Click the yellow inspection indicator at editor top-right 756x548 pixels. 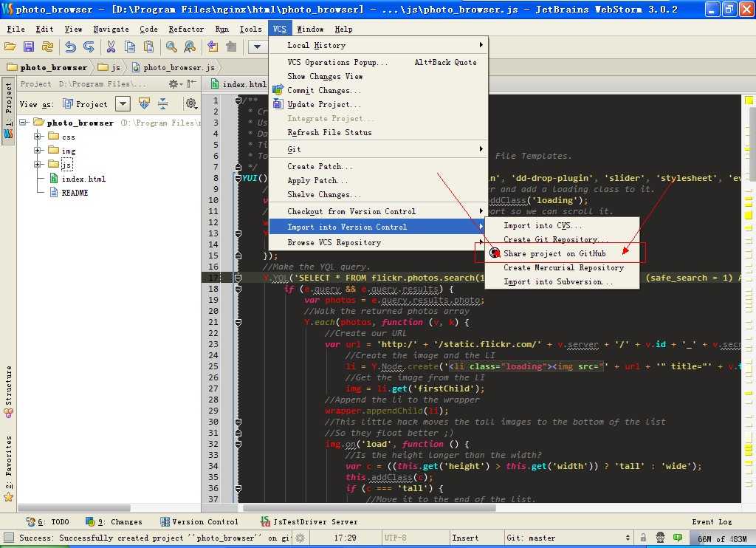point(749,100)
